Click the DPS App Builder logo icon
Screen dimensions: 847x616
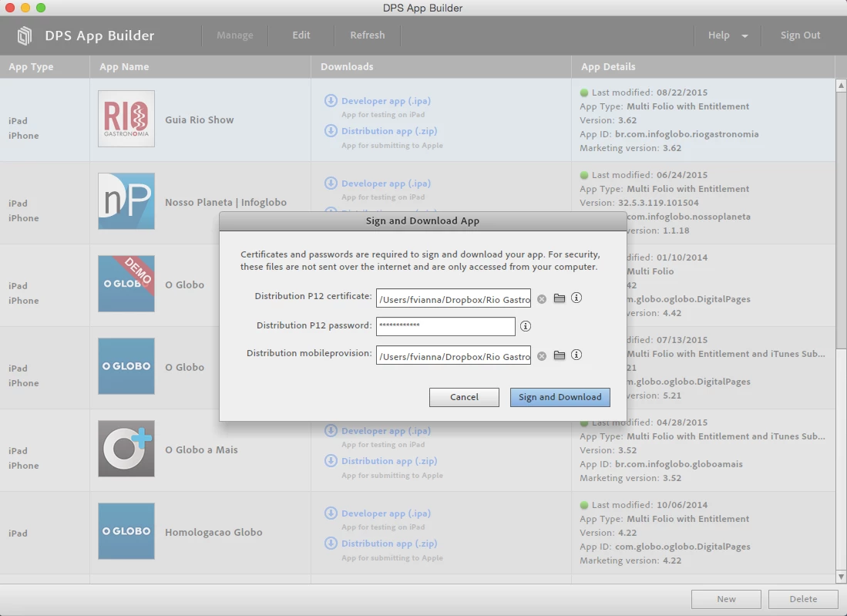[x=25, y=35]
